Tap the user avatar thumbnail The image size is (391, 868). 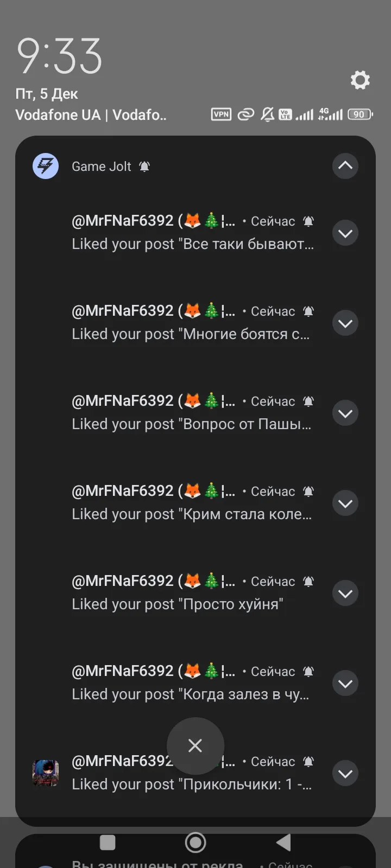pos(46,773)
